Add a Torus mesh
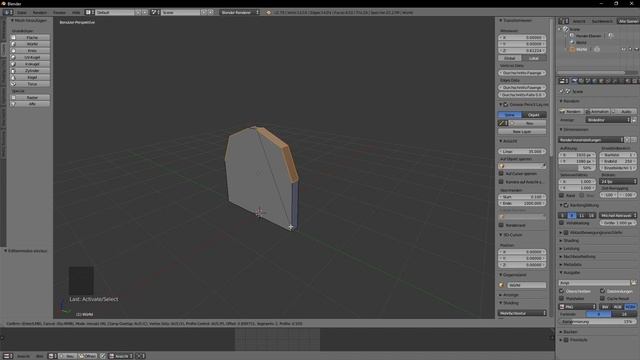This screenshot has height=360, width=640. point(30,84)
